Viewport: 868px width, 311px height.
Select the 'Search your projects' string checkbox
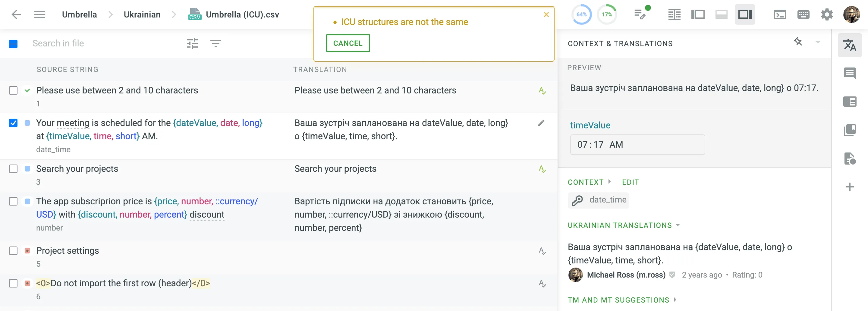(x=13, y=169)
